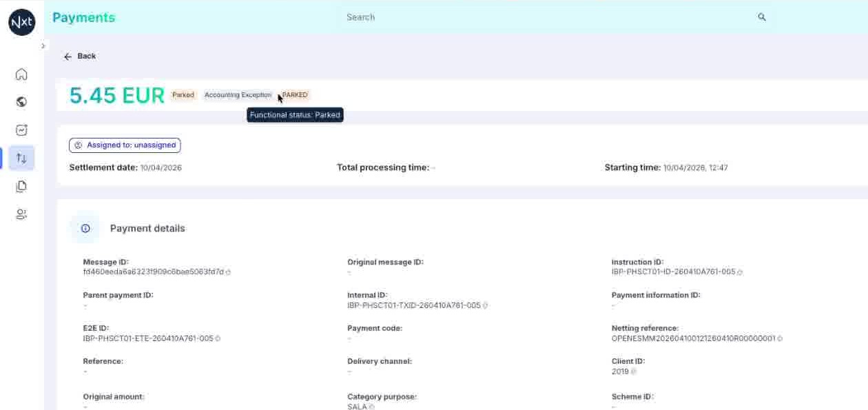Open the chart dashboard sidebar icon
868x410 pixels.
21,130
